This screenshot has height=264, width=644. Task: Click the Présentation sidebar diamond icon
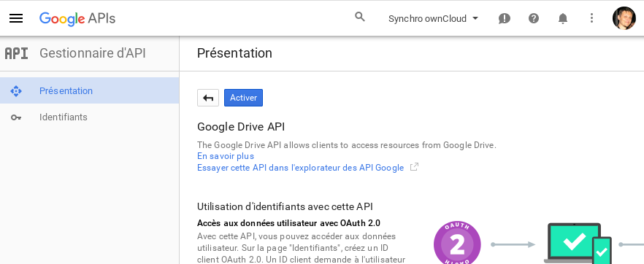pyautogui.click(x=16, y=91)
